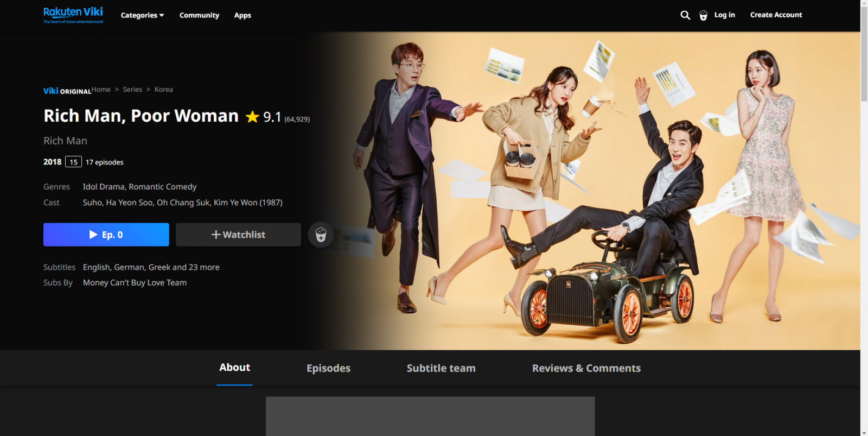
Task: Open the Community menu item
Action: pos(199,15)
